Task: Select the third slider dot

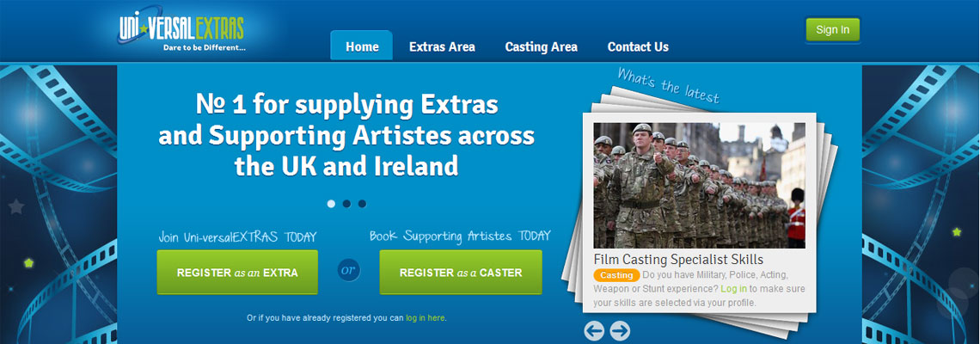Action: [x=362, y=203]
